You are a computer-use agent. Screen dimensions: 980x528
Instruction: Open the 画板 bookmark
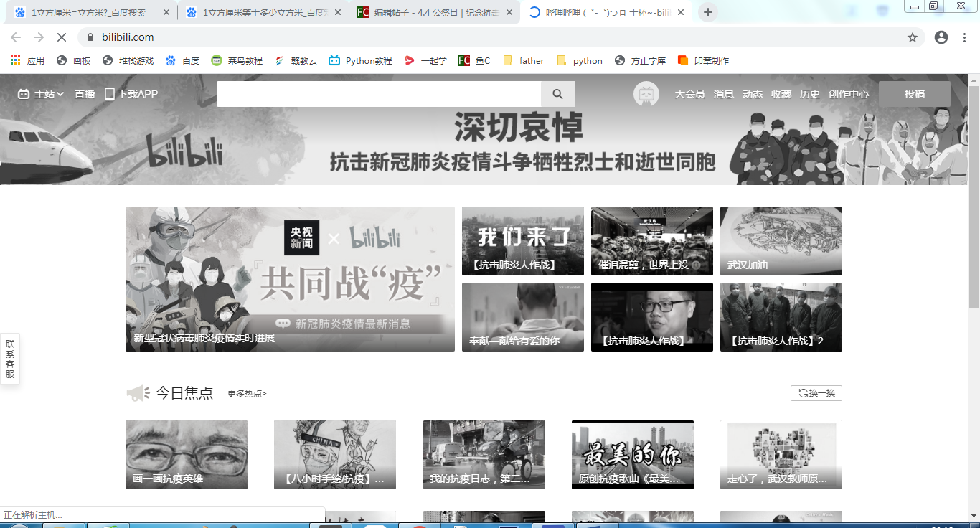click(74, 61)
